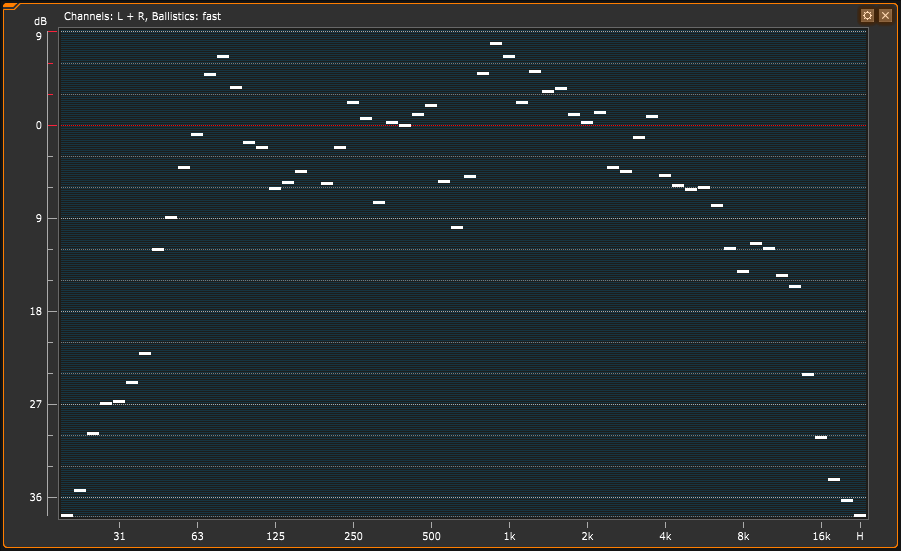Click the H label at axis end
This screenshot has height=551, width=901.
point(860,537)
